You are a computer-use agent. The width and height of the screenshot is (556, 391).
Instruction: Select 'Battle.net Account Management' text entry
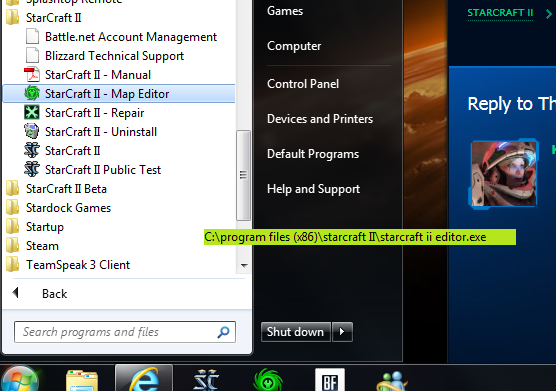pos(131,37)
